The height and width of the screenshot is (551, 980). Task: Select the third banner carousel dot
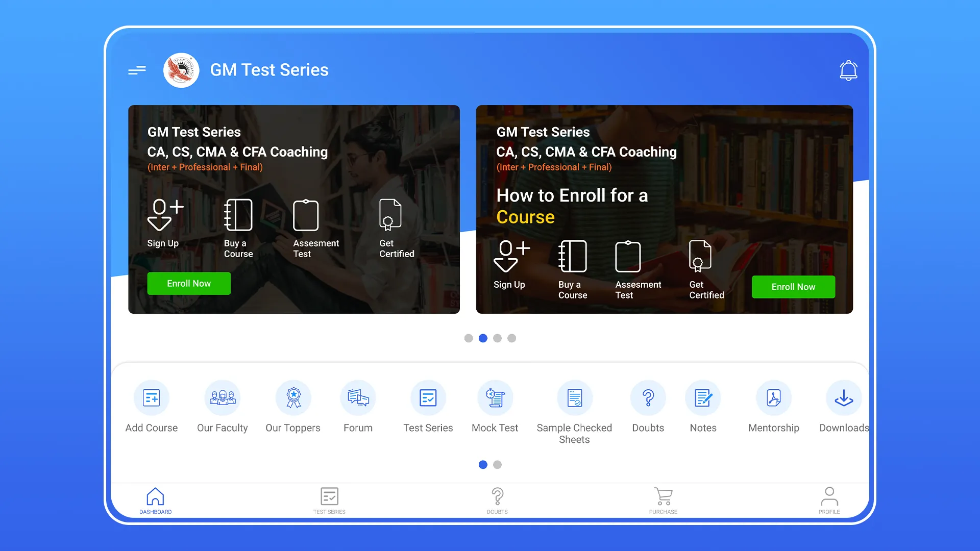(x=498, y=338)
